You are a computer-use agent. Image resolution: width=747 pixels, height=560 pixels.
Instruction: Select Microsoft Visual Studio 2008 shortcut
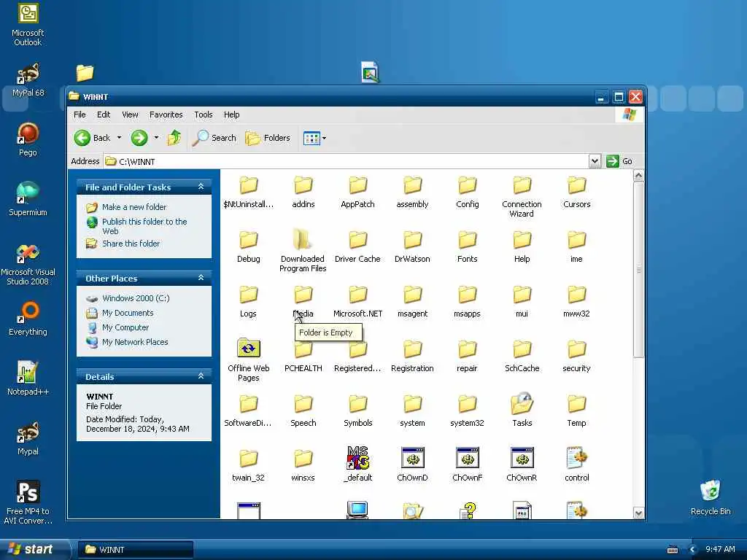coord(28,264)
